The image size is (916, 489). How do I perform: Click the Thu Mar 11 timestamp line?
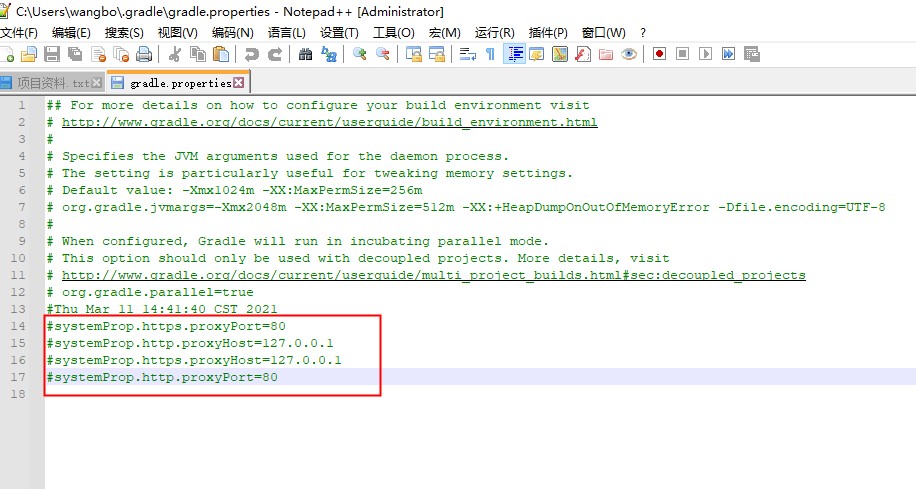[162, 309]
